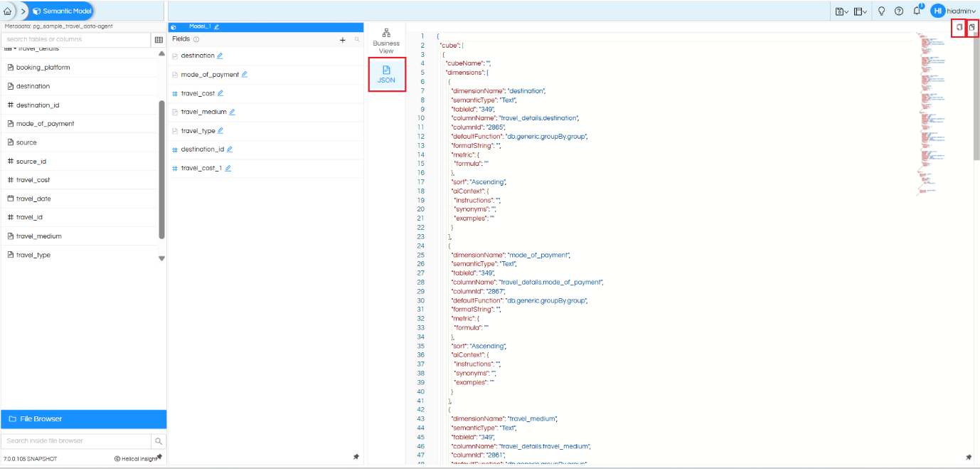Click the JSON editor vertical scrollbar

point(976,98)
